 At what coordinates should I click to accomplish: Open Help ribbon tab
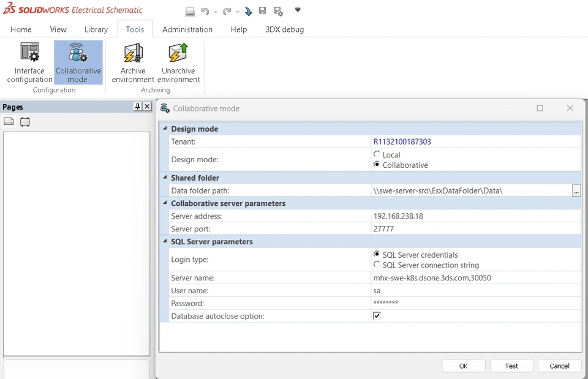click(x=239, y=29)
